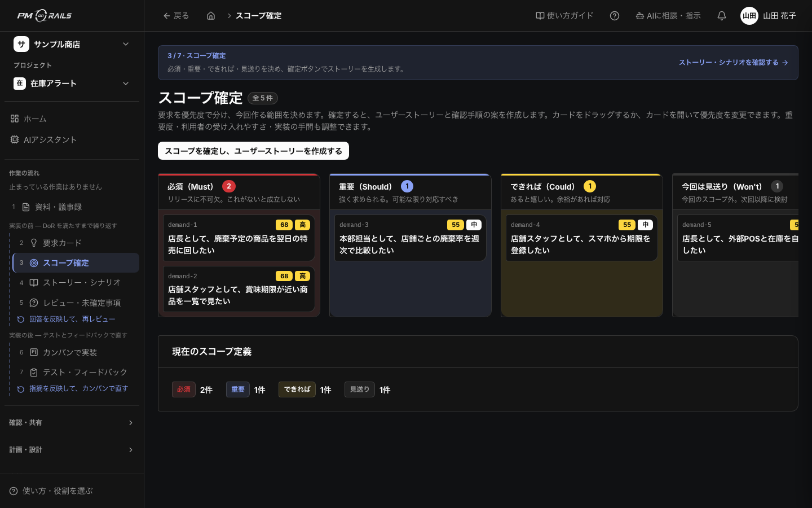Click the book icon of 使い方ガイド
The height and width of the screenshot is (508, 812).
coord(540,16)
